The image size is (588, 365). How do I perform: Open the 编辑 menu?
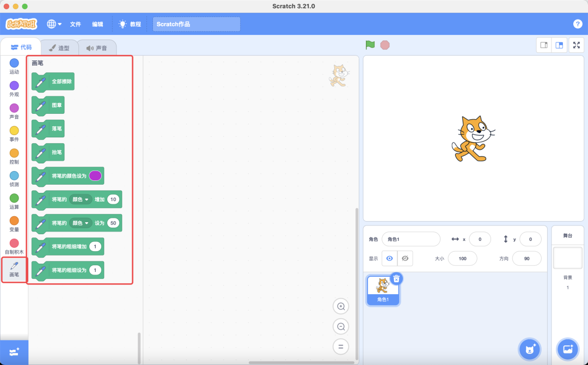[97, 24]
